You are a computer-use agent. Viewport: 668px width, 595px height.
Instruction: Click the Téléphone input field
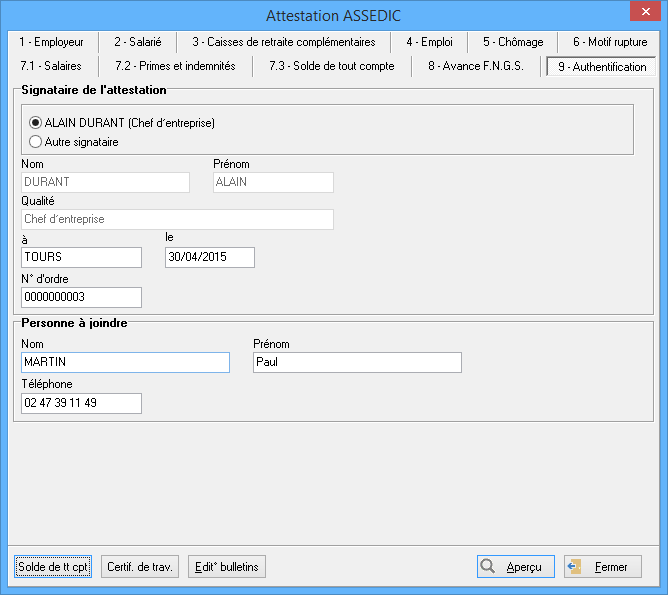[x=81, y=403]
